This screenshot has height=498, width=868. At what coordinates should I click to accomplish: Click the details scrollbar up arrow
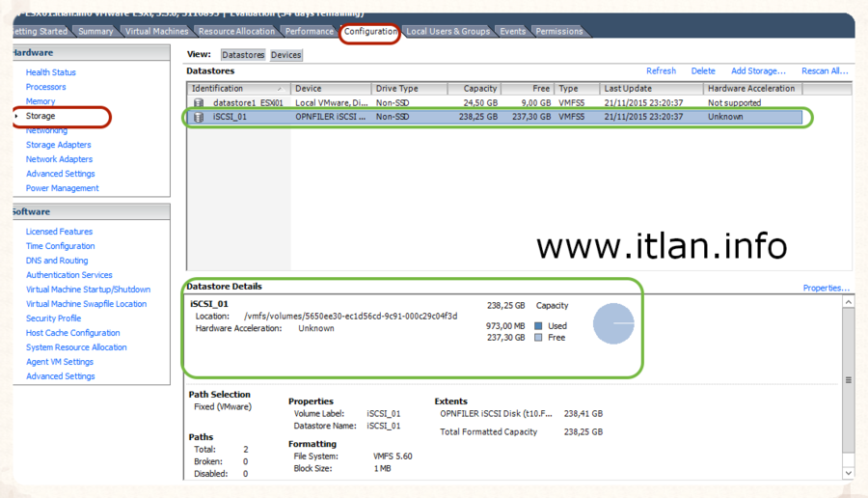pyautogui.click(x=848, y=303)
